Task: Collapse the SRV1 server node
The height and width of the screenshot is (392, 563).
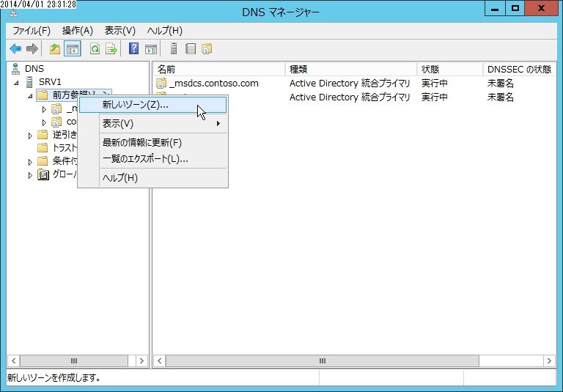Action: click(16, 83)
